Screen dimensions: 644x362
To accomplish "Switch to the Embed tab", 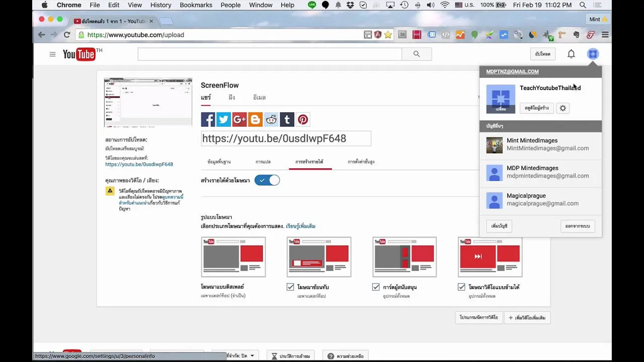I will click(x=232, y=98).
